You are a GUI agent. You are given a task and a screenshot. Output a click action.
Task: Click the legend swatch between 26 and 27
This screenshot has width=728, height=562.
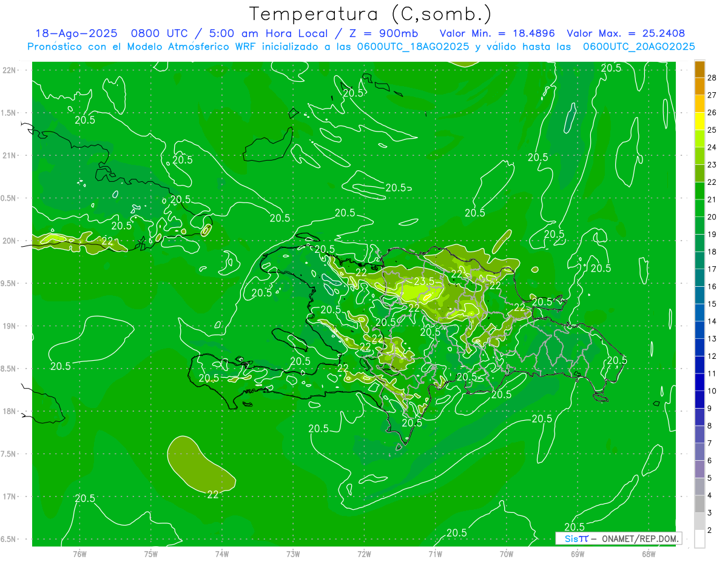pos(699,104)
